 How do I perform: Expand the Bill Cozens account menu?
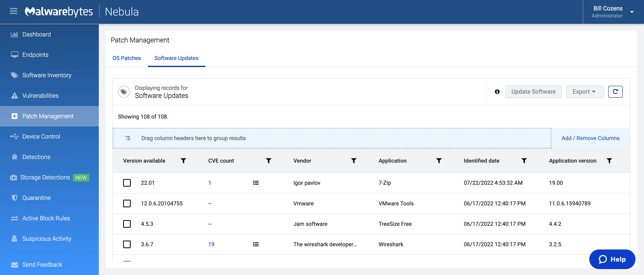(x=631, y=12)
